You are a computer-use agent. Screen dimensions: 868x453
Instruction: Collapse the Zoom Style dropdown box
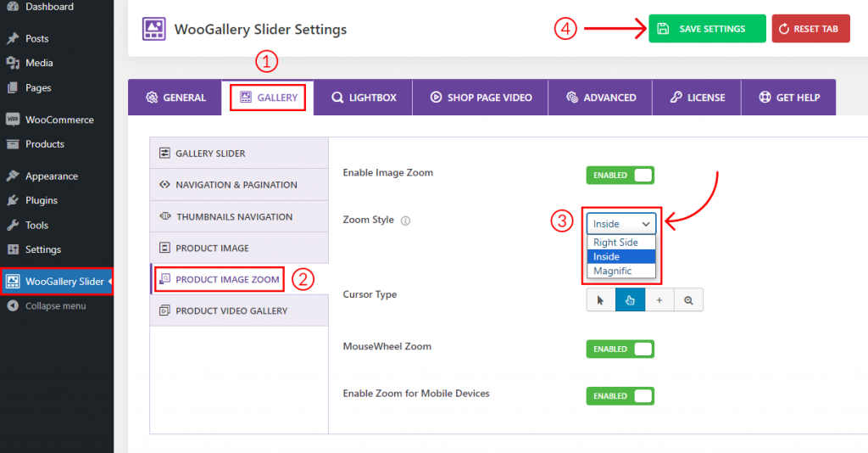pos(621,224)
